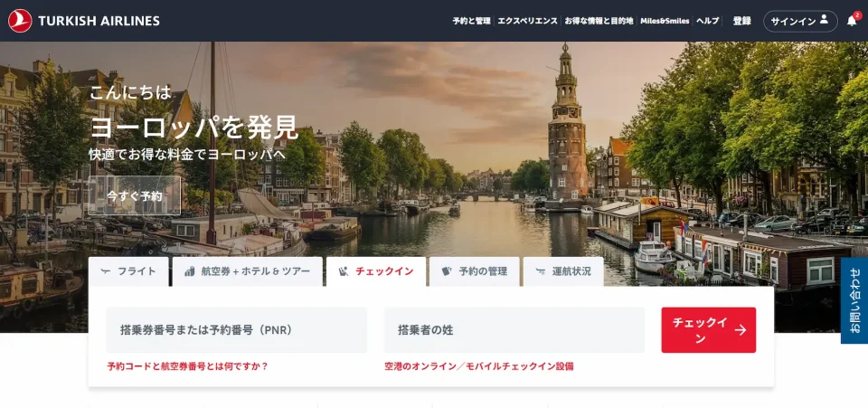Open 予約コードと航空券番号とは何ですか？ link
The image size is (868, 408).
[188, 365]
